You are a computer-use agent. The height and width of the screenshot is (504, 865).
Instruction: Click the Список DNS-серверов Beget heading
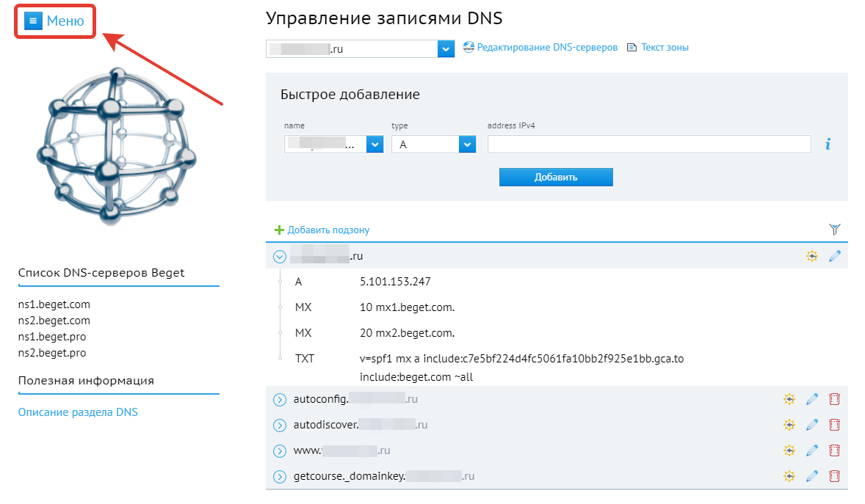[101, 272]
